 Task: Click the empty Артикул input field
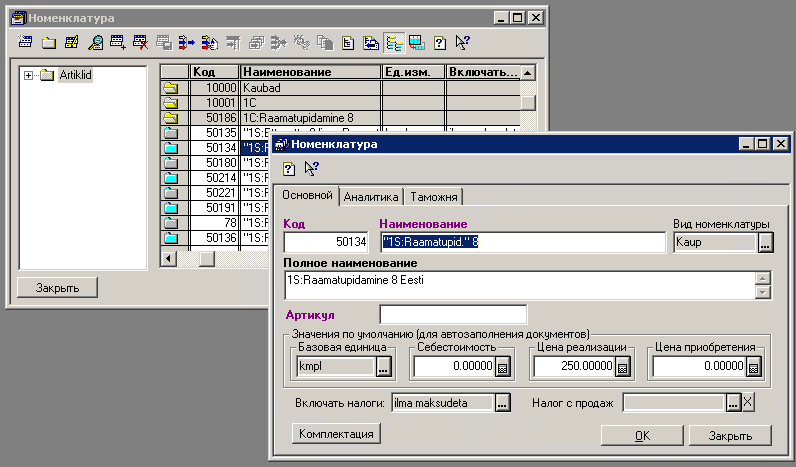point(453,315)
